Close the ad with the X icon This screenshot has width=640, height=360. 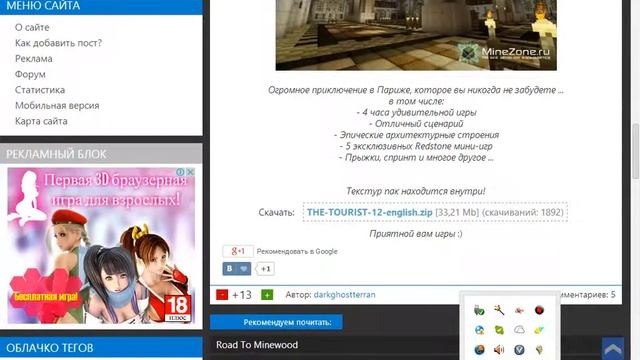[190, 172]
